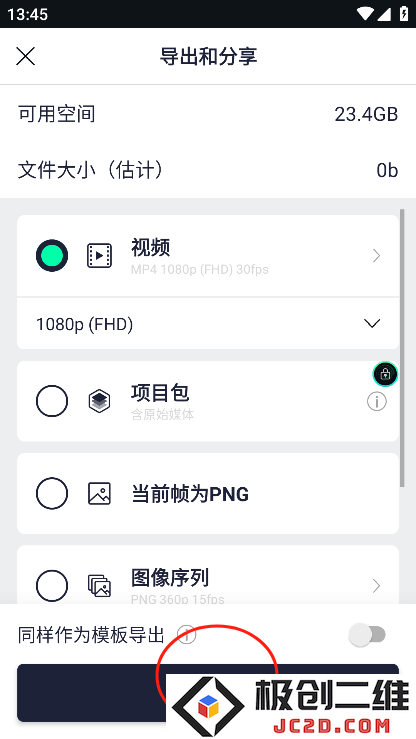416x739 pixels.
Task: Tap the 当前帧为PNG option label
Action: pos(190,494)
